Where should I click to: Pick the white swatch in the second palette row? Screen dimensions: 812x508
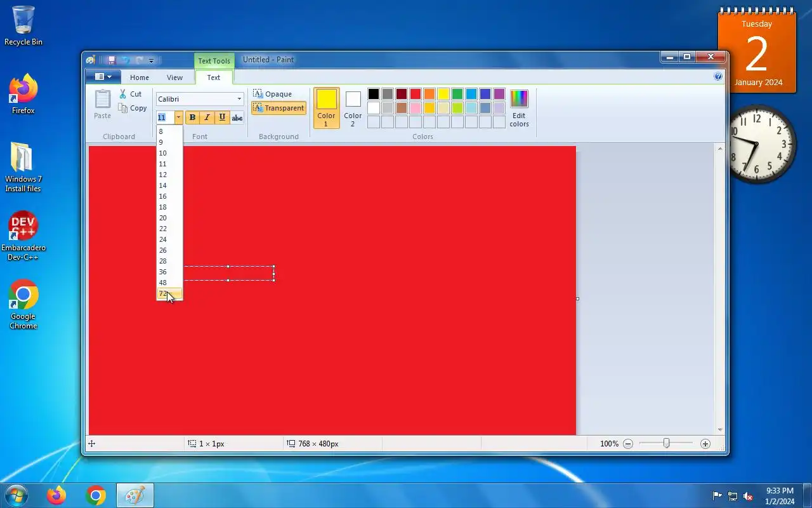[x=374, y=108]
